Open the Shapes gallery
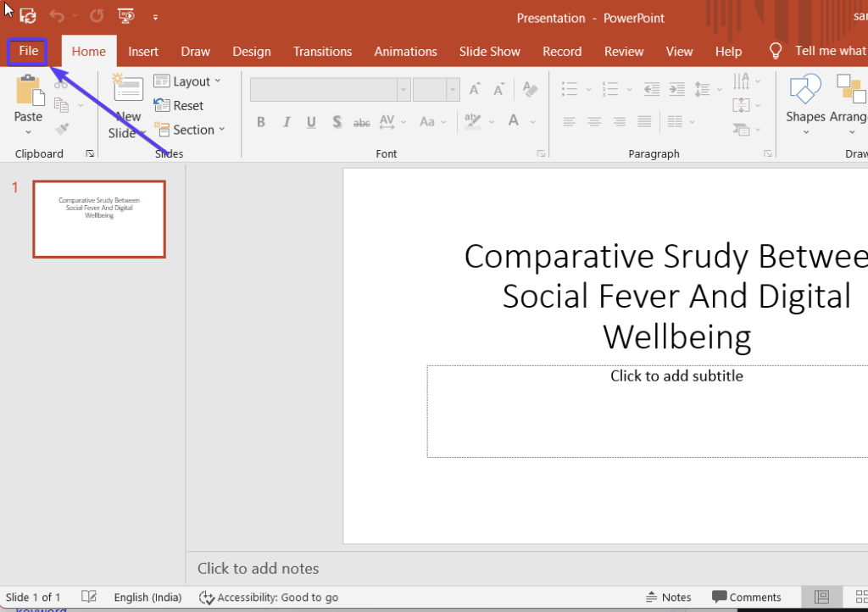868x612 pixels. 805,104
